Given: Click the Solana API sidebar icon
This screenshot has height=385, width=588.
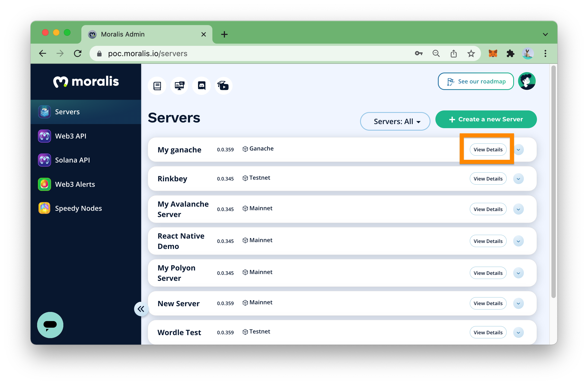Looking at the screenshot, I should [44, 160].
